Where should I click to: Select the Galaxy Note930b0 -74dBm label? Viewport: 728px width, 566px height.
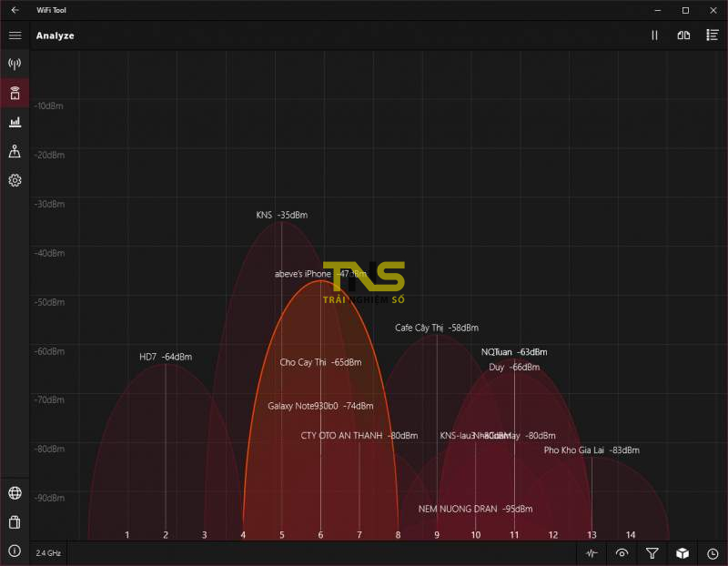tap(320, 406)
